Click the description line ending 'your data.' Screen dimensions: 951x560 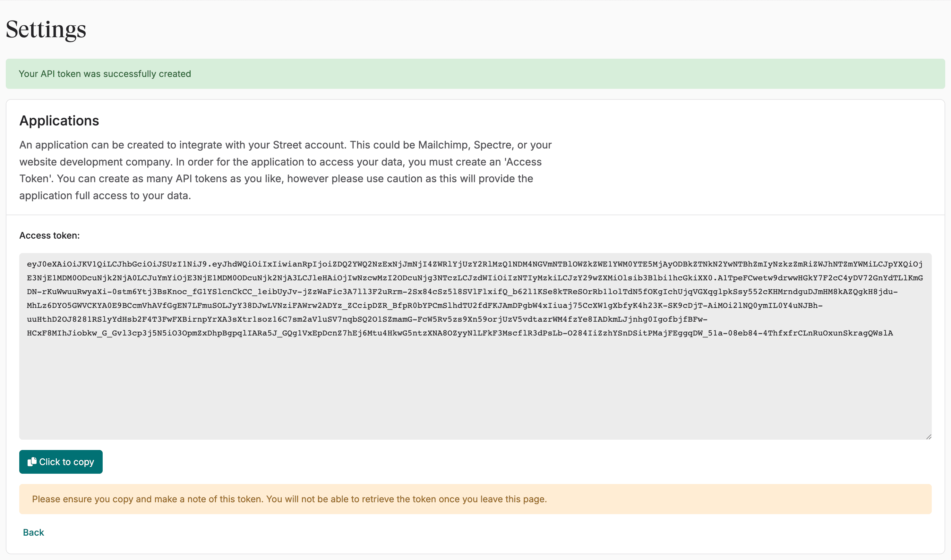105,196
